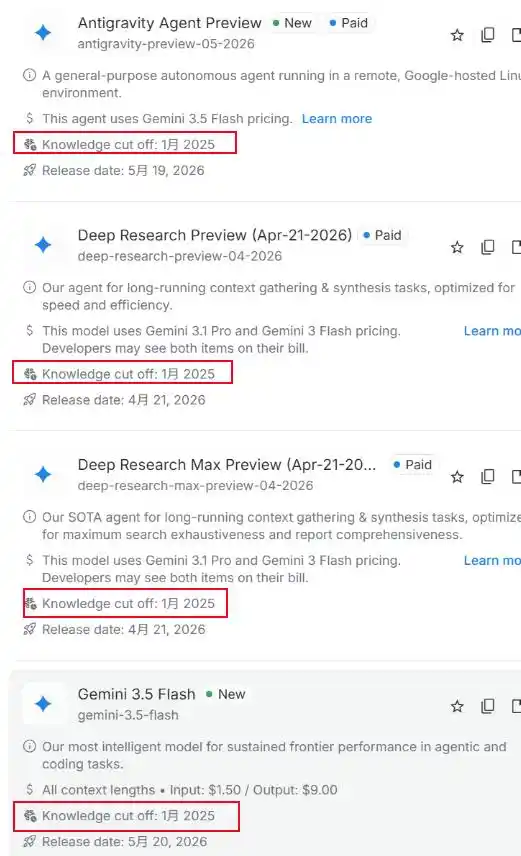Screen dimensions: 521x856
Task: Favorite Deep Research Max Preview with star
Action: point(457,477)
